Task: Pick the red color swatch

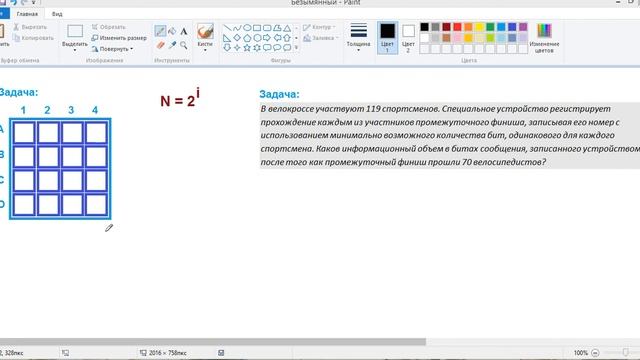Action: [x=458, y=27]
